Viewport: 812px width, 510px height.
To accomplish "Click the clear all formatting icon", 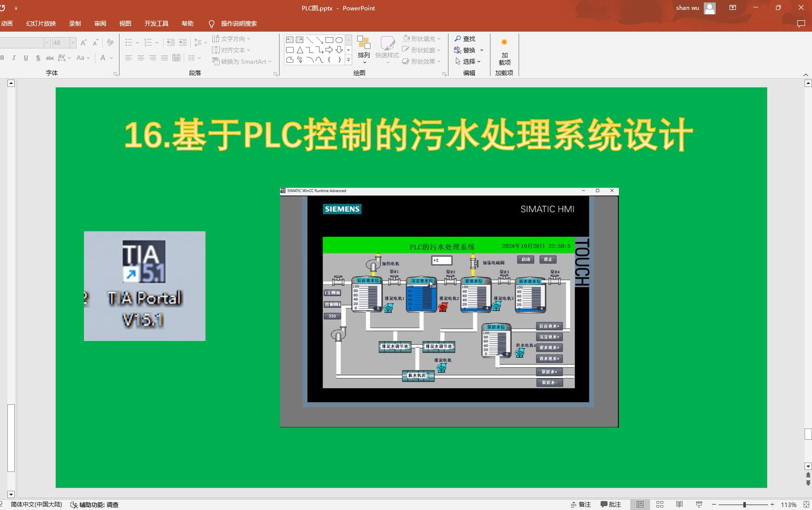I will click(x=111, y=43).
